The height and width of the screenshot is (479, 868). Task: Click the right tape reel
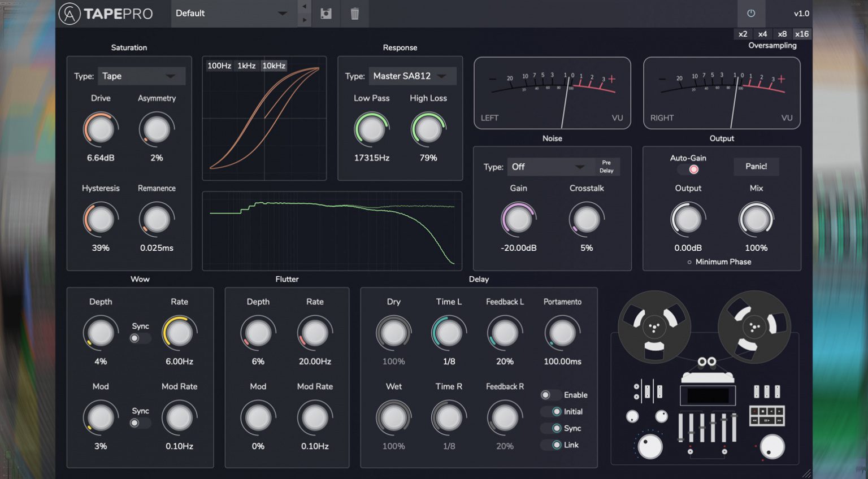click(754, 326)
